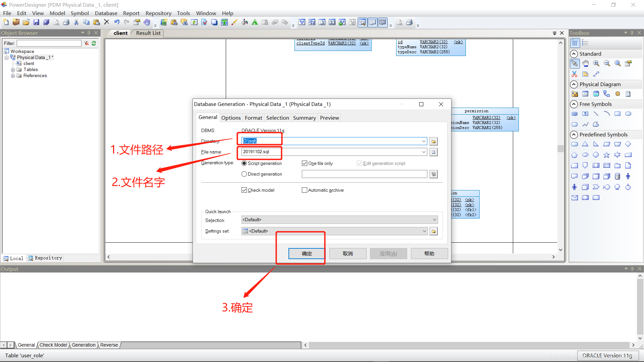This screenshot has width=644, height=362.
Task: Expand the Tables folder in Object Browser
Action: coord(13,70)
